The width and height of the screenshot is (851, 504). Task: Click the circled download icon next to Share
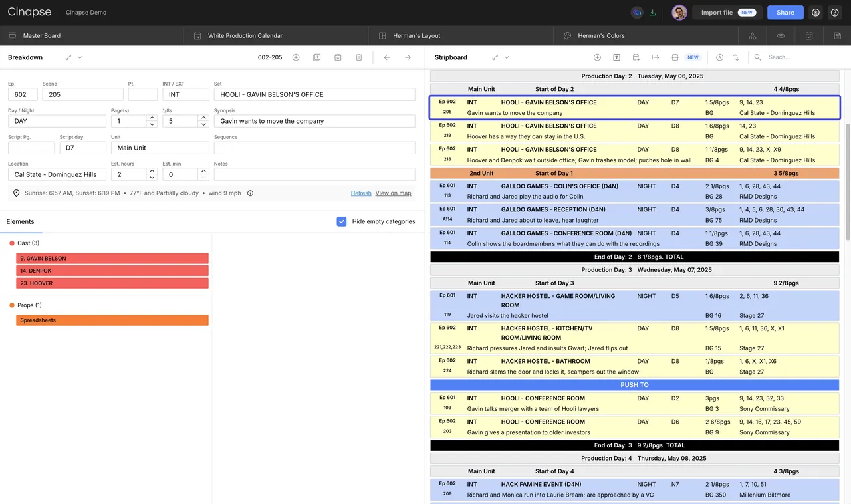816,13
